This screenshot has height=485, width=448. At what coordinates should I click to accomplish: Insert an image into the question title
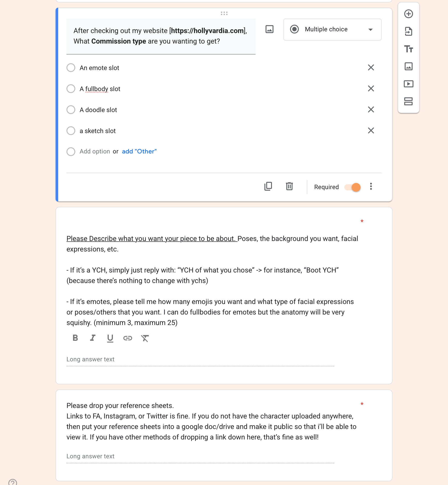coord(269,29)
